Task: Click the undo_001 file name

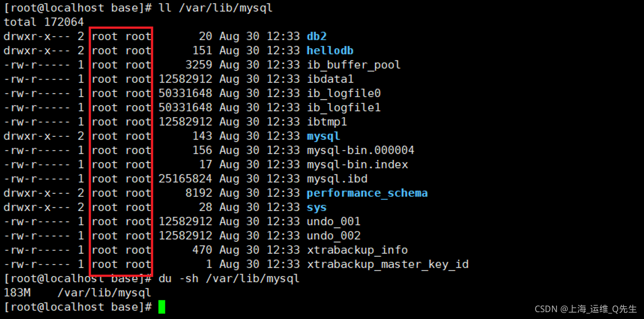Action: (334, 222)
